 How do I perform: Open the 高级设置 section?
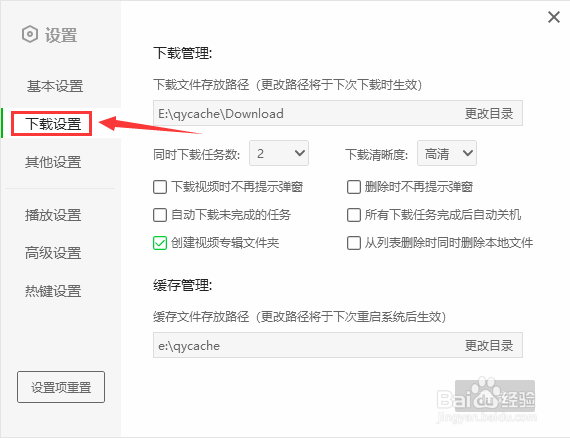53,253
